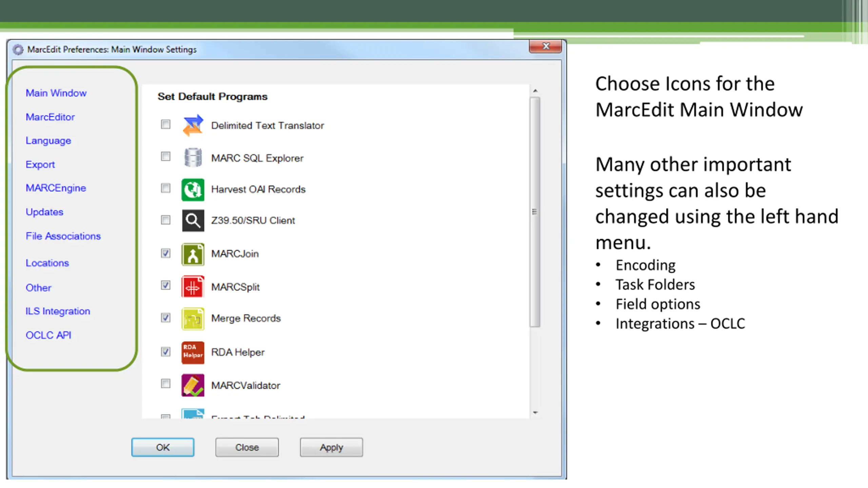This screenshot has width=868, height=488.
Task: Click the program list scrollbar thumb
Action: [x=535, y=212]
